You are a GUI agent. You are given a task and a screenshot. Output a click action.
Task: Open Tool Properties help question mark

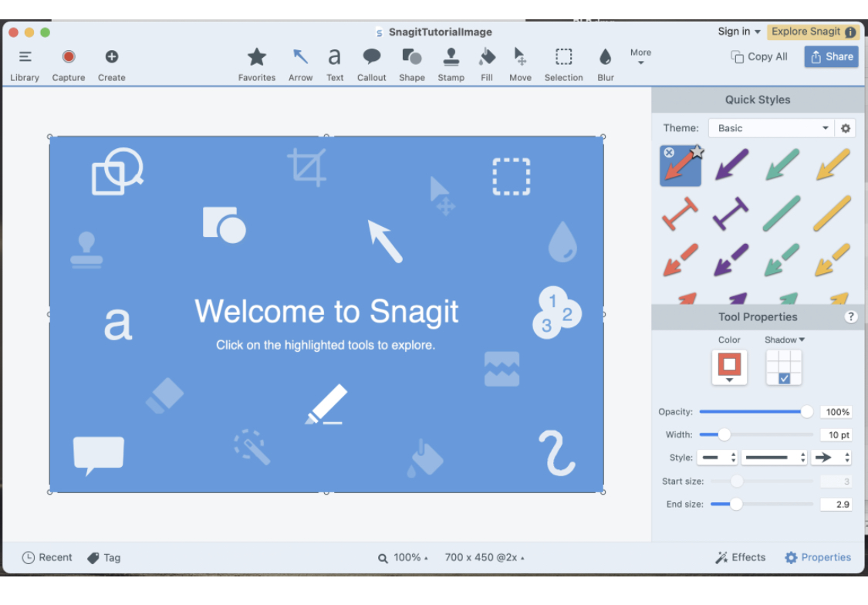pos(851,316)
